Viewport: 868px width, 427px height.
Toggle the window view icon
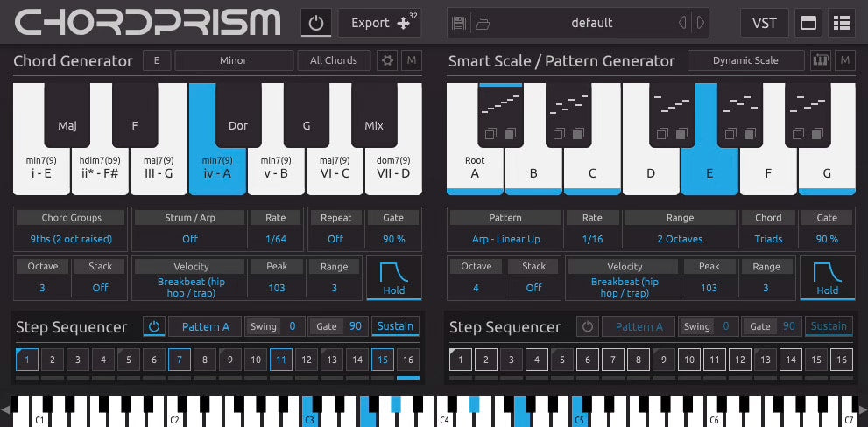tap(808, 23)
